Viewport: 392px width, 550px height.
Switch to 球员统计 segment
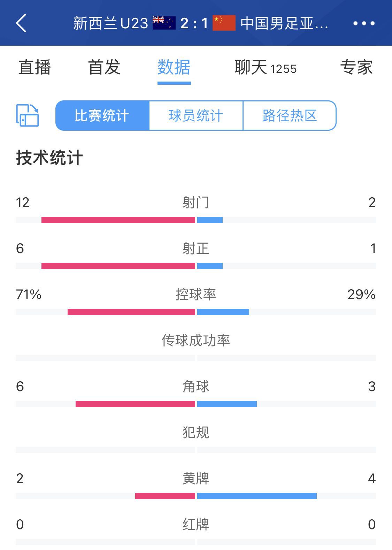click(x=196, y=116)
